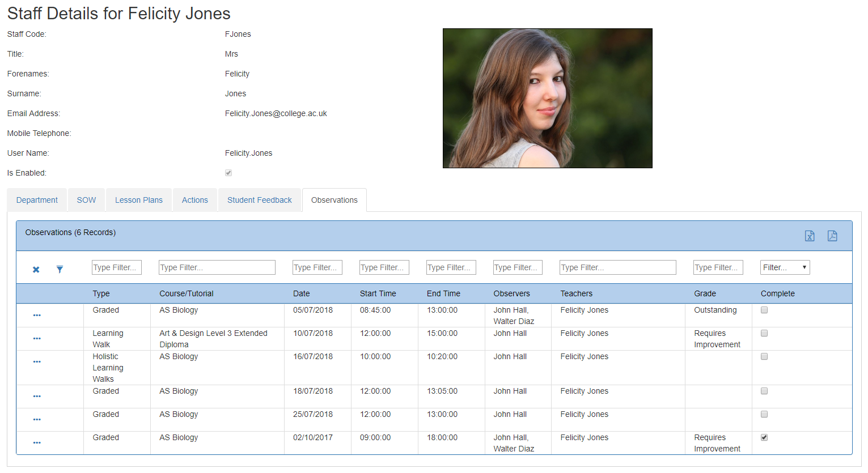Export observations to PDF

coord(832,236)
